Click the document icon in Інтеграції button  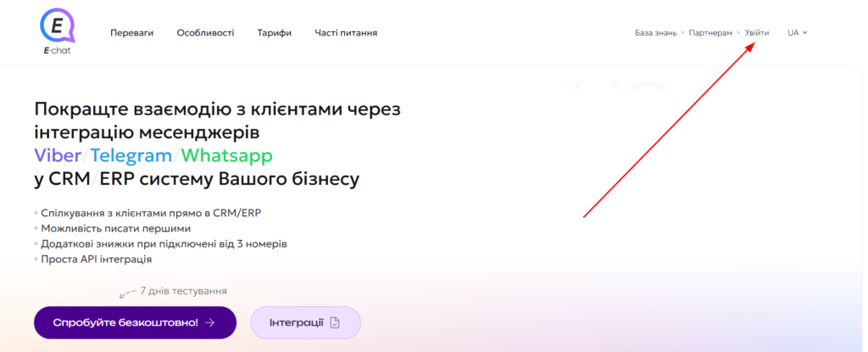(335, 323)
